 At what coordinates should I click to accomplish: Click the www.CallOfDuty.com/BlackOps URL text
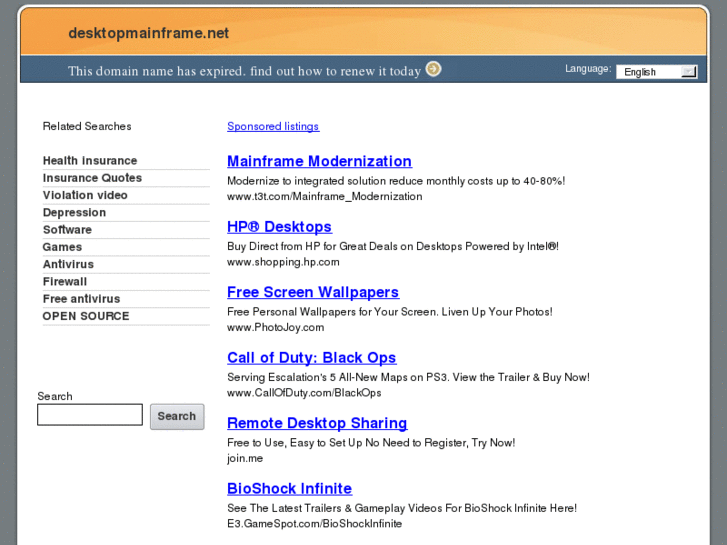coord(304,393)
